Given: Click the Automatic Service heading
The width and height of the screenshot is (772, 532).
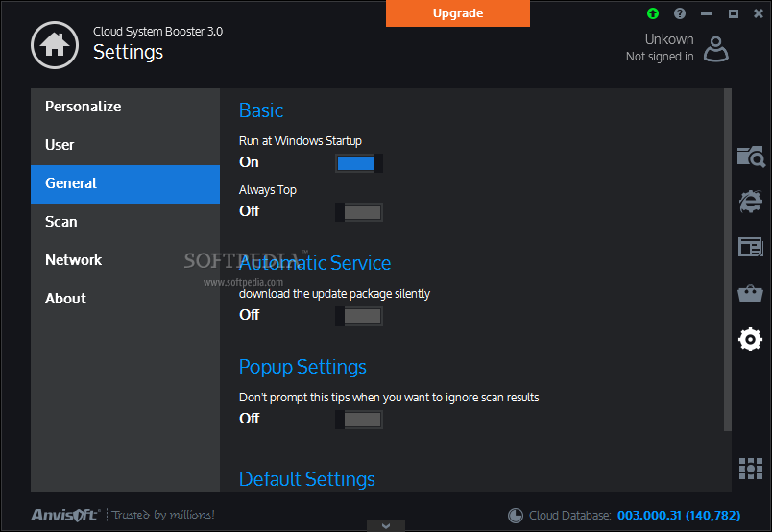Looking at the screenshot, I should (x=315, y=263).
